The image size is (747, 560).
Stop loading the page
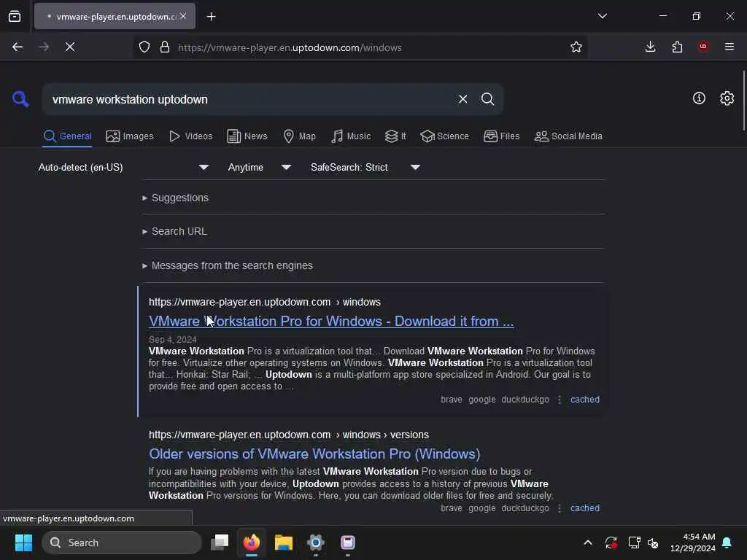(70, 47)
